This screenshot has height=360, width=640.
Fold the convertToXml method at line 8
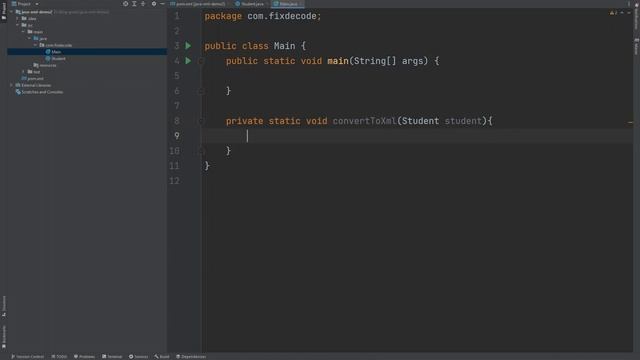click(200, 121)
